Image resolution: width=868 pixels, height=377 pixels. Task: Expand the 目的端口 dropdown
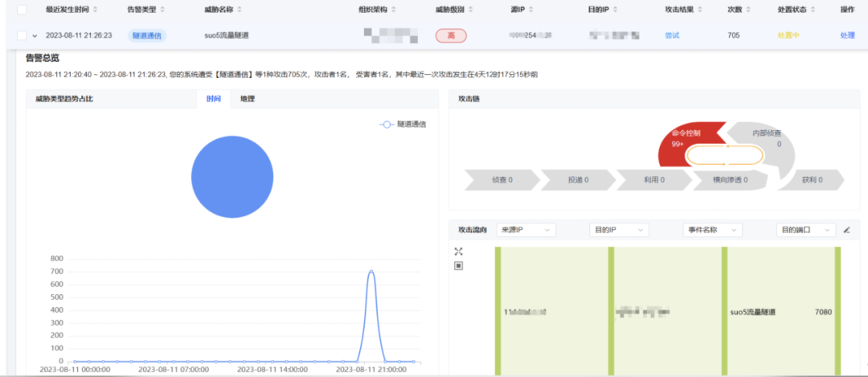tap(805, 230)
